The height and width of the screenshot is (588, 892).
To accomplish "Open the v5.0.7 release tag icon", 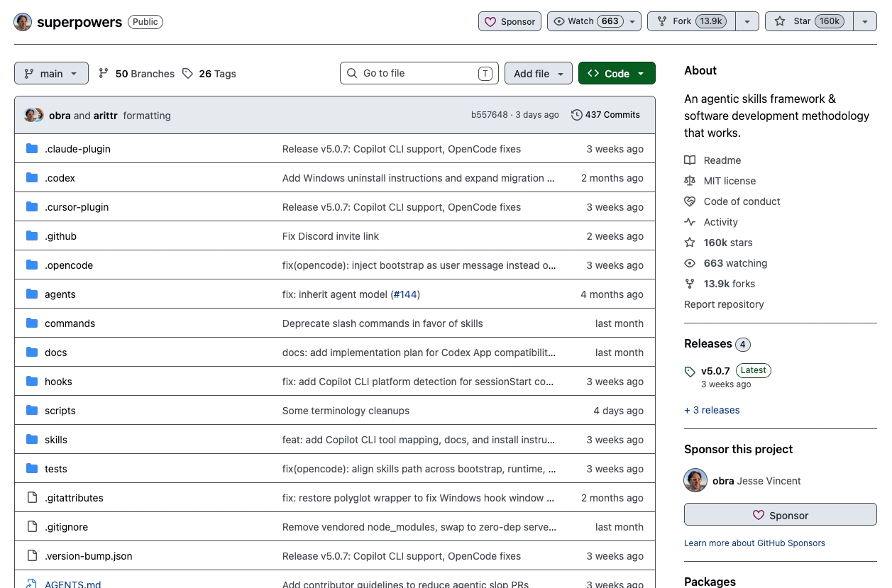I will coord(690,372).
